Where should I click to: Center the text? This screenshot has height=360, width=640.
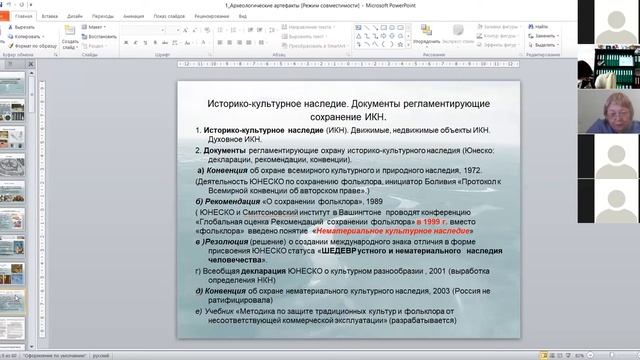[x=229, y=42]
